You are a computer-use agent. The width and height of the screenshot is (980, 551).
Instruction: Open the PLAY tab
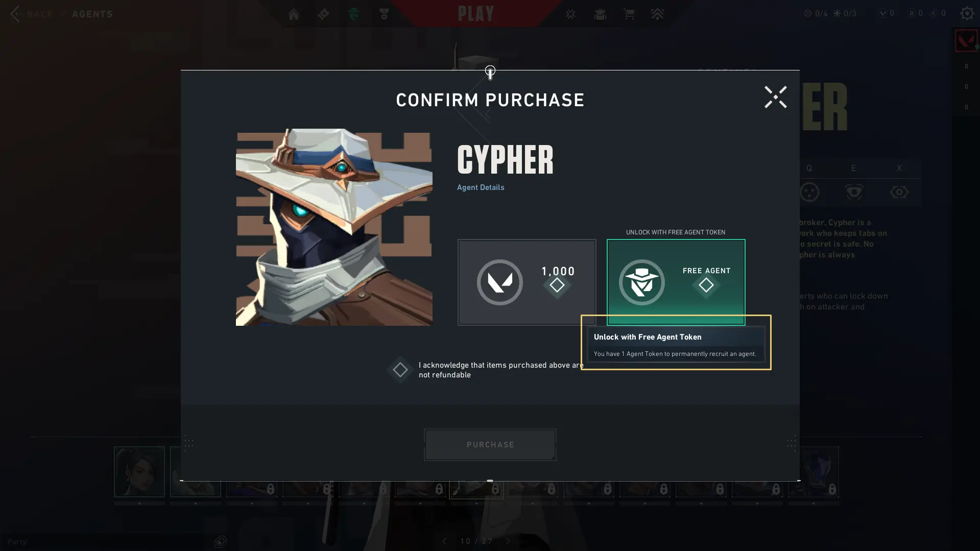(475, 14)
